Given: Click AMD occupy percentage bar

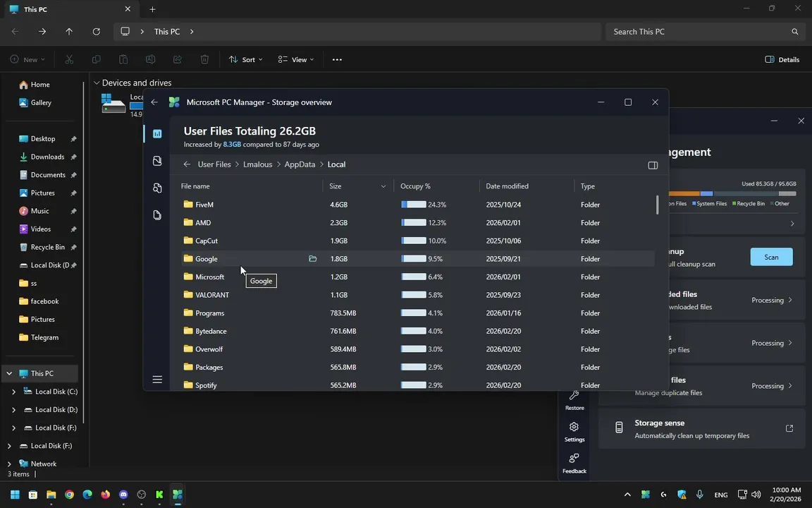Looking at the screenshot, I should tap(414, 223).
